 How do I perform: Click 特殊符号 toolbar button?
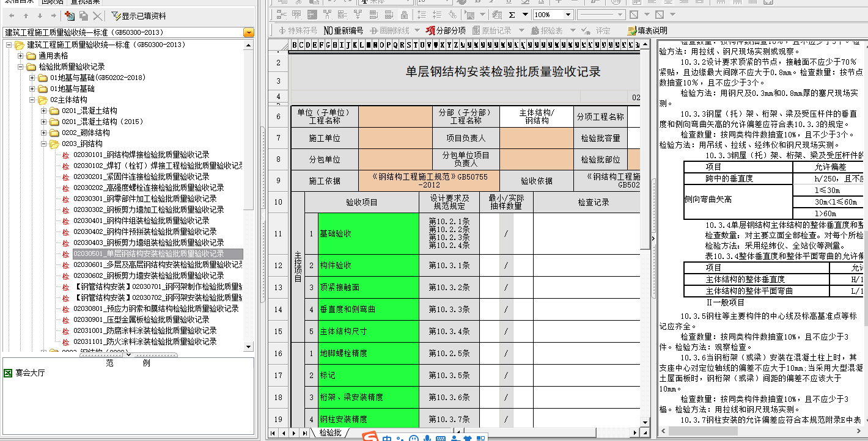(x=298, y=31)
